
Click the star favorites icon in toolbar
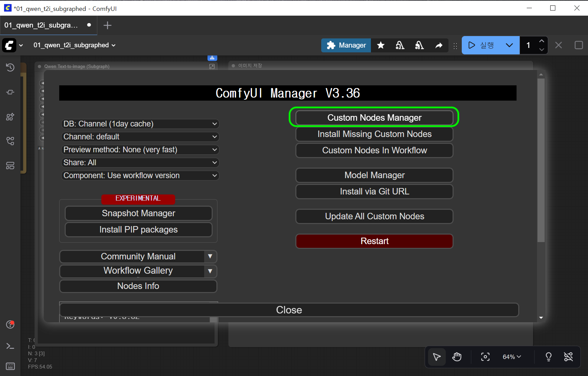(381, 45)
